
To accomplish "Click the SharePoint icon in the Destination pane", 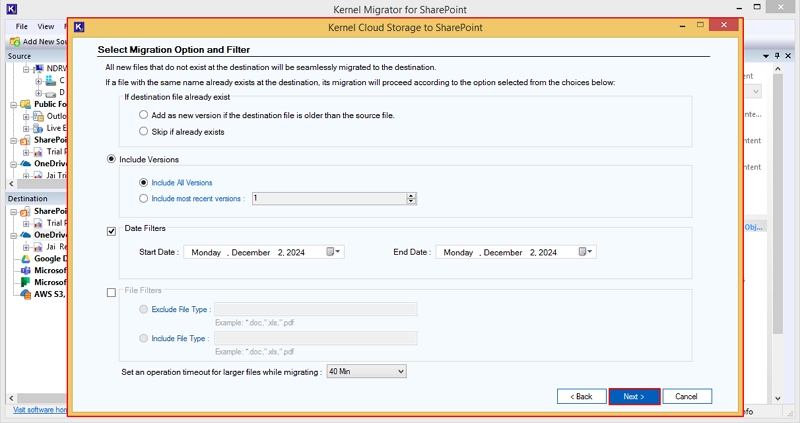I will point(26,211).
